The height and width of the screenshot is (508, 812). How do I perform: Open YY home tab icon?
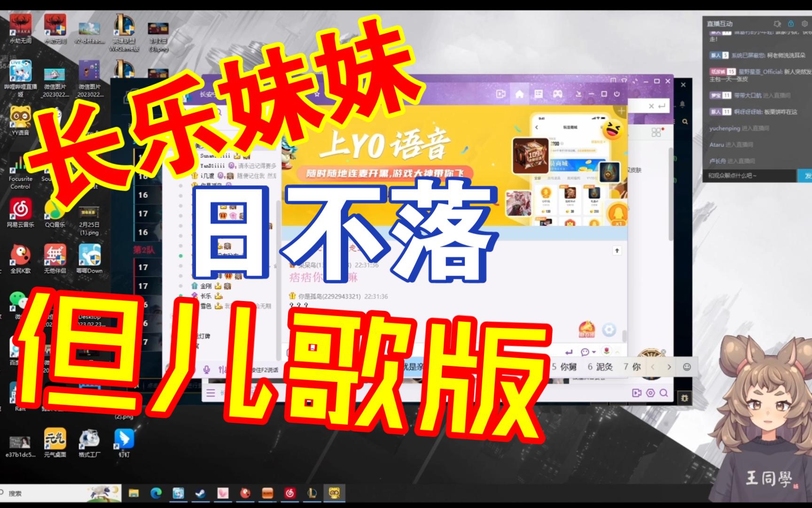click(520, 94)
